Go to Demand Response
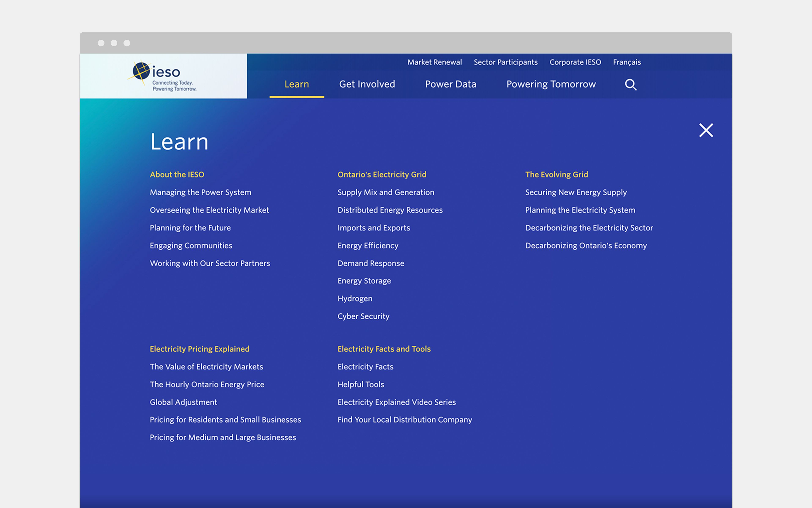This screenshot has width=812, height=508. tap(371, 263)
